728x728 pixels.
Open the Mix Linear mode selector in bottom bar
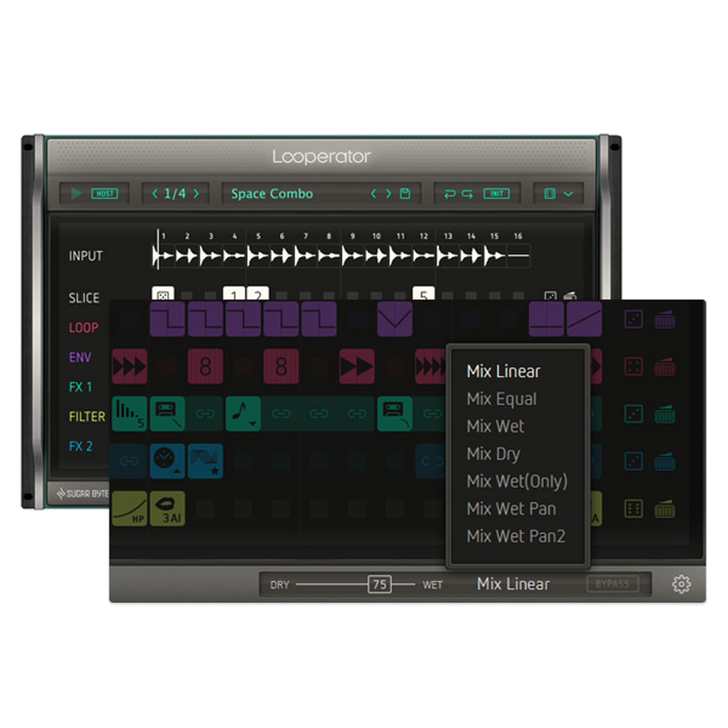(x=513, y=584)
